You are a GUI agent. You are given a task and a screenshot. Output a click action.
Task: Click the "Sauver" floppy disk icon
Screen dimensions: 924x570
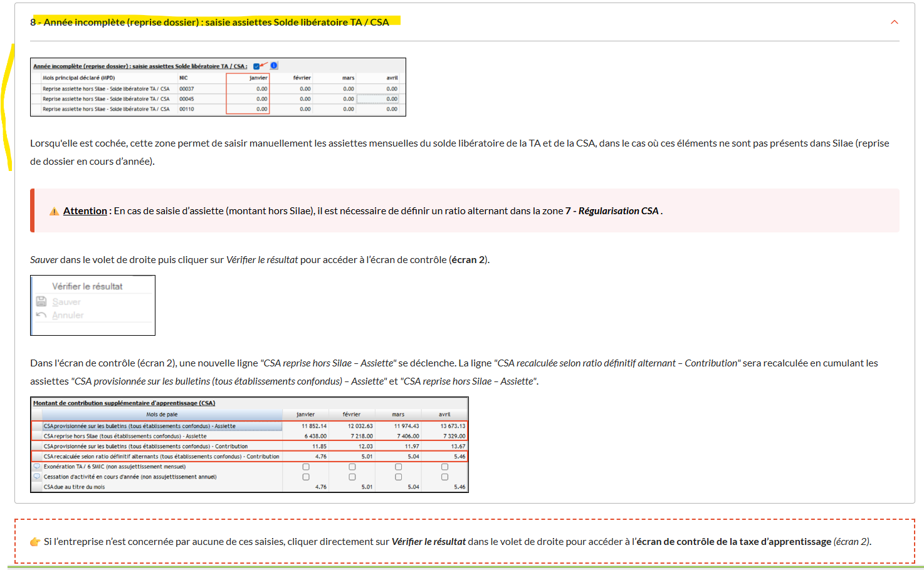click(41, 301)
